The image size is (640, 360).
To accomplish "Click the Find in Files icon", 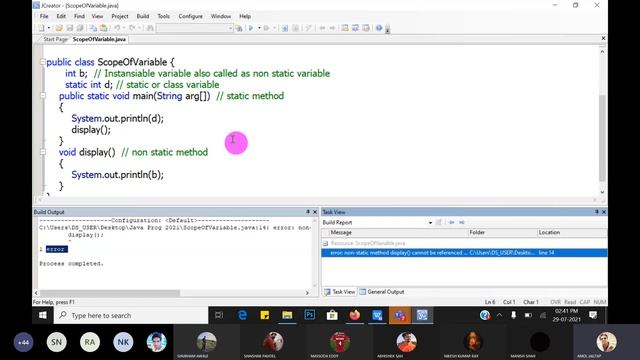I will tap(239, 28).
